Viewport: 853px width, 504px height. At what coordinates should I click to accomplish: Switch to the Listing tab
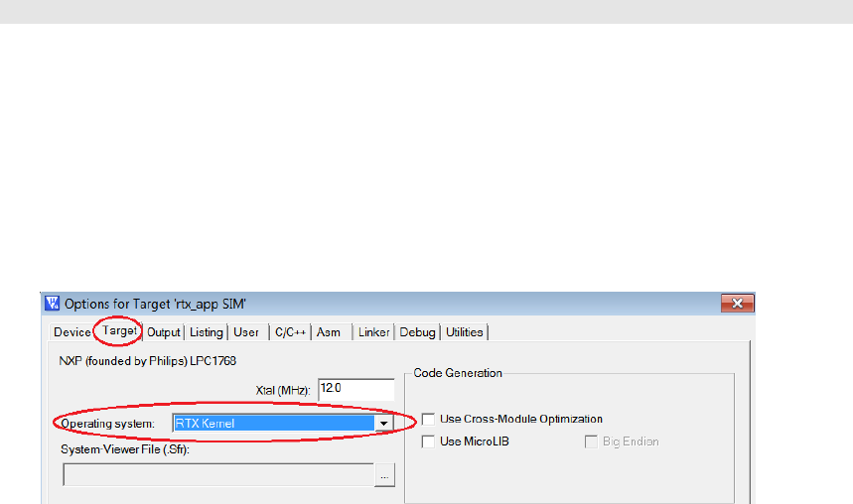(x=207, y=332)
